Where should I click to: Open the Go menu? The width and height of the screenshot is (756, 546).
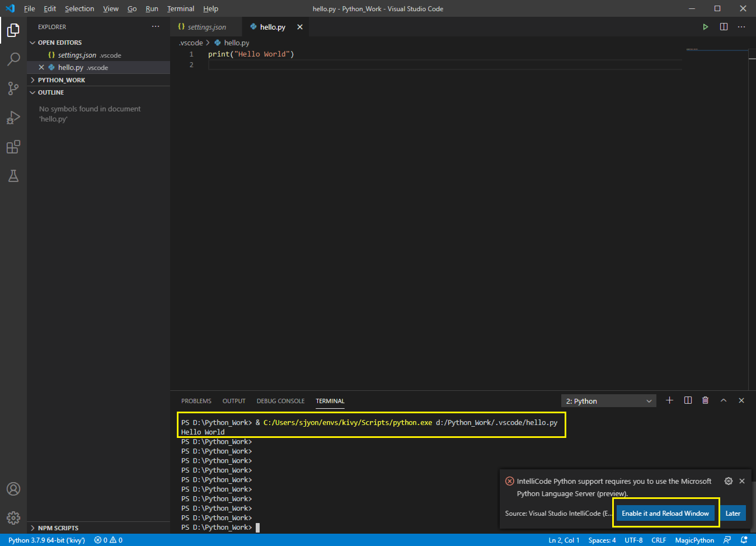(132, 8)
